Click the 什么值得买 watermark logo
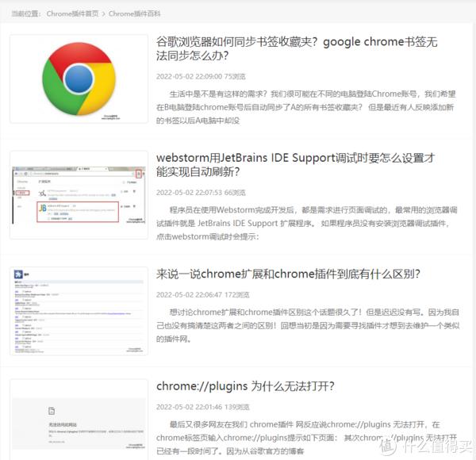 [426, 446]
